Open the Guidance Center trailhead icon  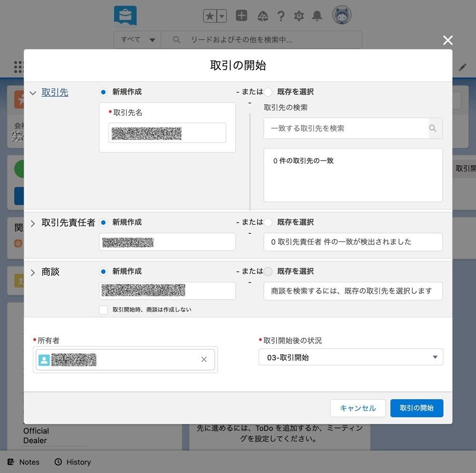pyautogui.click(x=262, y=15)
